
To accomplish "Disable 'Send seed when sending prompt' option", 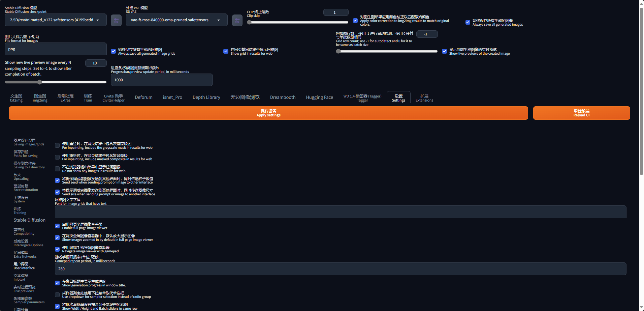I will click(x=57, y=180).
